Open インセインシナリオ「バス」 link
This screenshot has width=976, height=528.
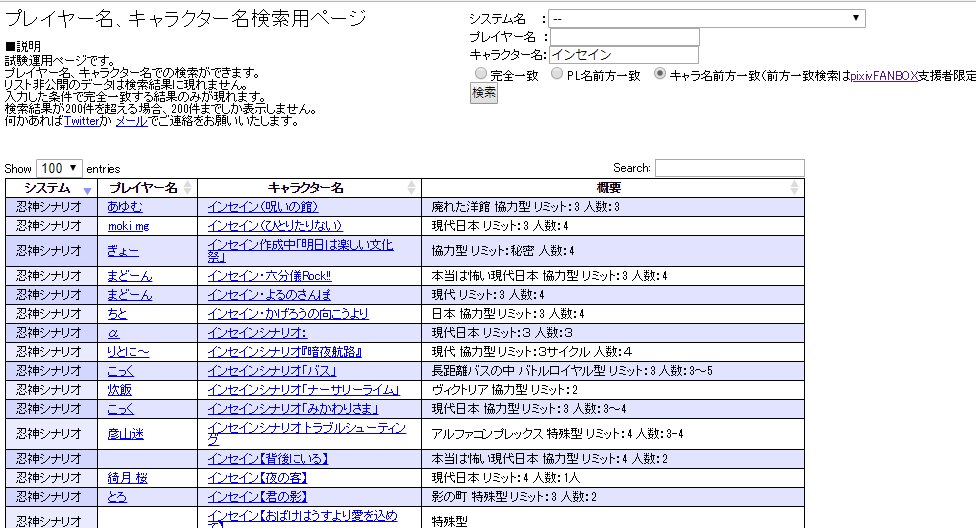272,371
